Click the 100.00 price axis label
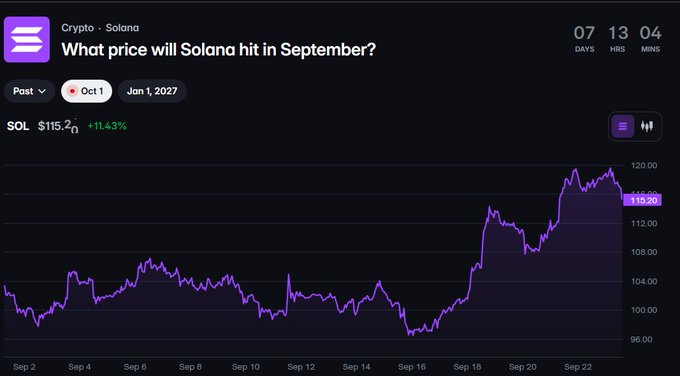 pos(644,310)
